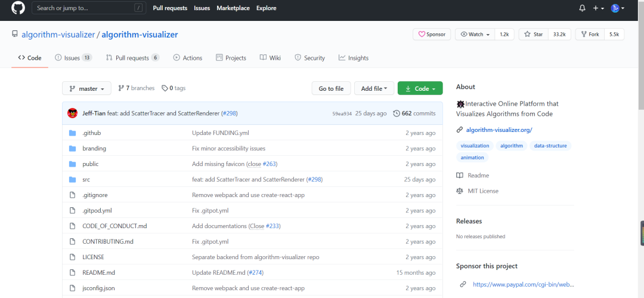Open the Update FUNDING.yml commit message

[221, 133]
